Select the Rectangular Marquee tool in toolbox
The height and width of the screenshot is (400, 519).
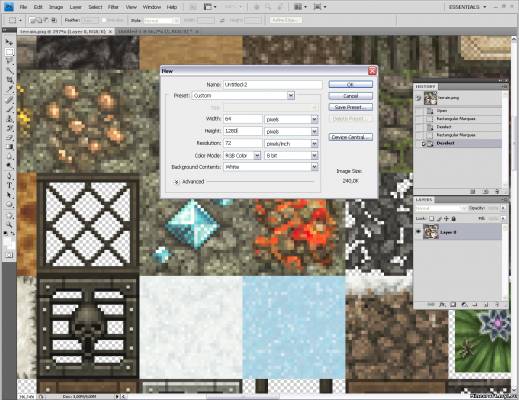(x=9, y=52)
